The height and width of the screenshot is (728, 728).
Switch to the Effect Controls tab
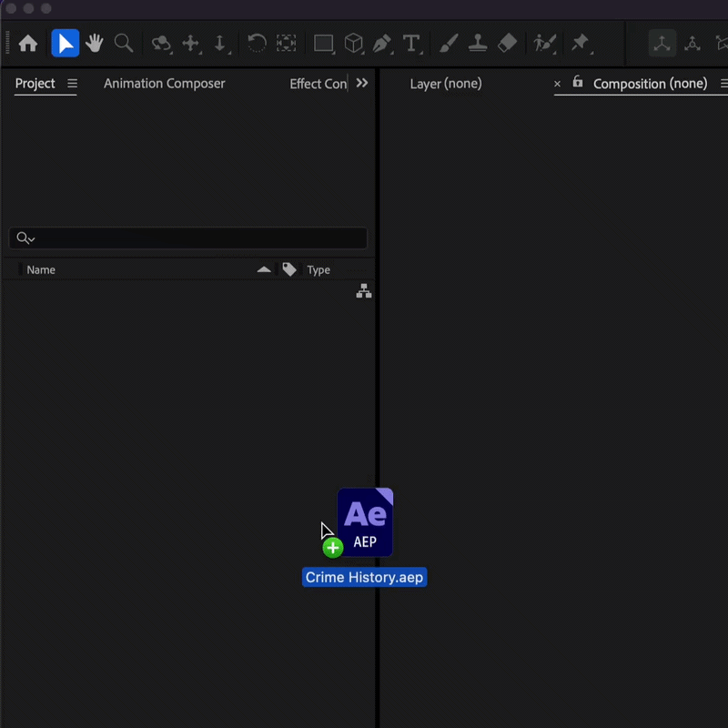(x=318, y=84)
